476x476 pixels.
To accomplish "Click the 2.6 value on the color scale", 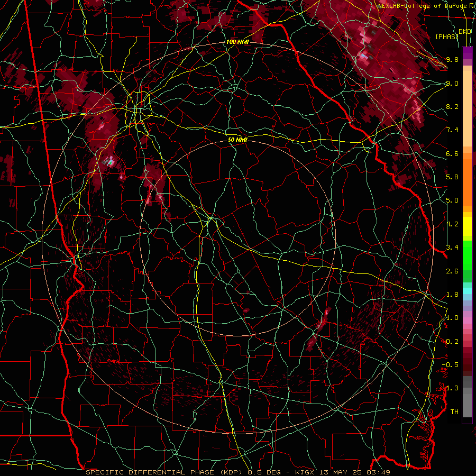I will [452, 271].
